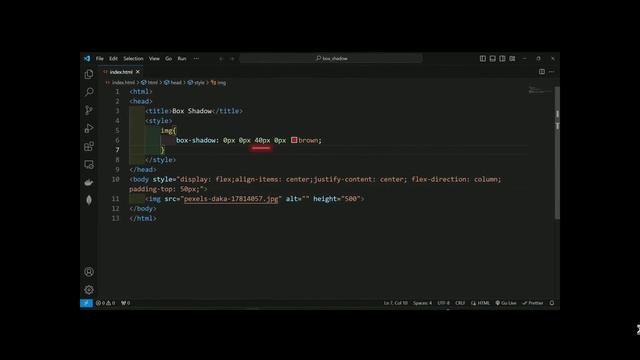This screenshot has width=640, height=360.
Task: Open the Source Control view
Action: pos(89,110)
